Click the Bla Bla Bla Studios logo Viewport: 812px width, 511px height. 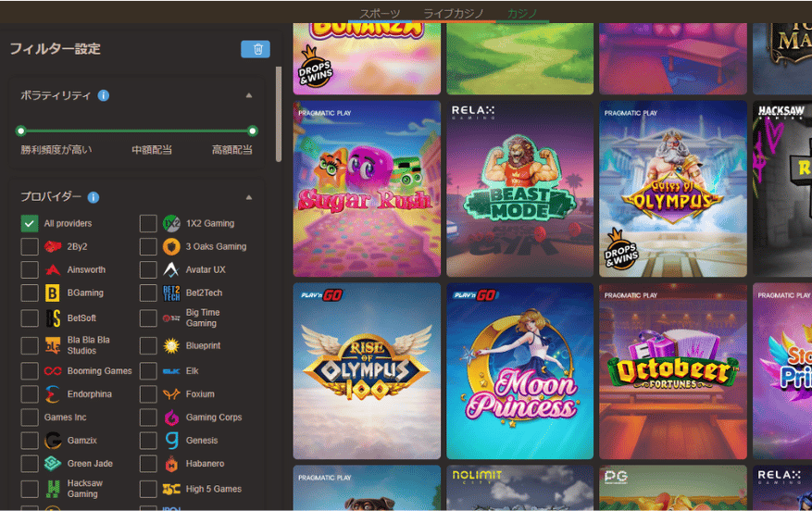pos(53,345)
